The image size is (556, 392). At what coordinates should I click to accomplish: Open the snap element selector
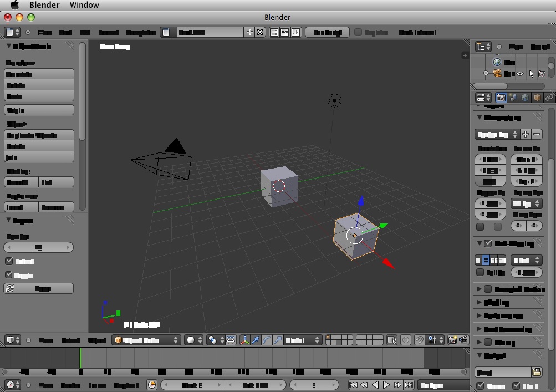click(435, 340)
